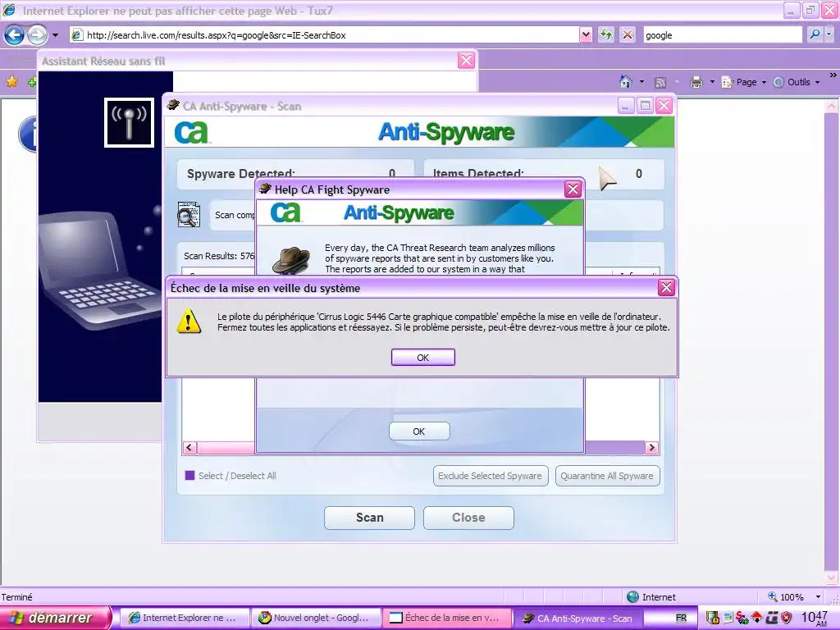Screen dimensions: 840x630
Task: Open the recent pages dropdown beside Forward
Action: coord(55,35)
